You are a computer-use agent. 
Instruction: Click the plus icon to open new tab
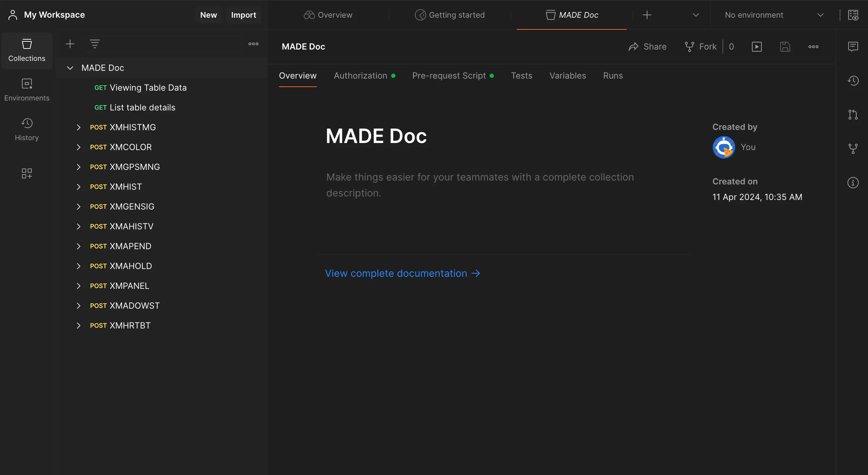point(647,15)
